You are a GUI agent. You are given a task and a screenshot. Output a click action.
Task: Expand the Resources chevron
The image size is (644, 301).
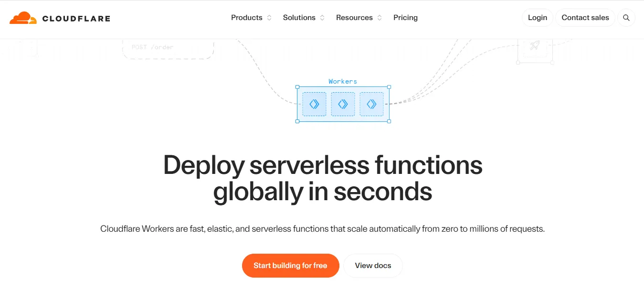[x=380, y=18]
